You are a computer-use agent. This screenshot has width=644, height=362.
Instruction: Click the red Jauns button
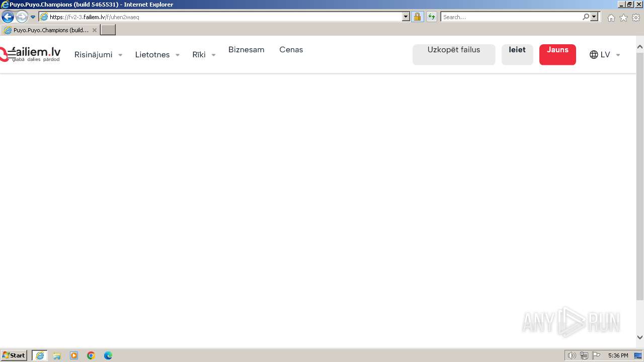[x=557, y=54]
